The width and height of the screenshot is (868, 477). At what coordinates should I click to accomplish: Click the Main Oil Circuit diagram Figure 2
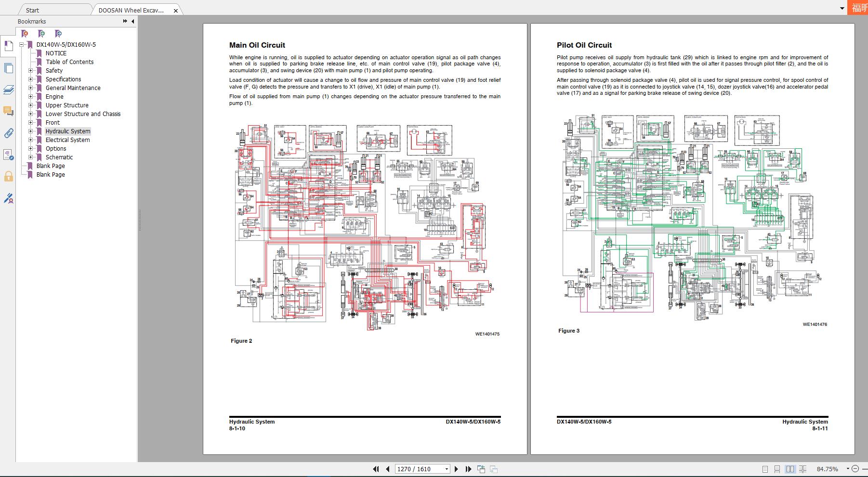[x=365, y=227]
